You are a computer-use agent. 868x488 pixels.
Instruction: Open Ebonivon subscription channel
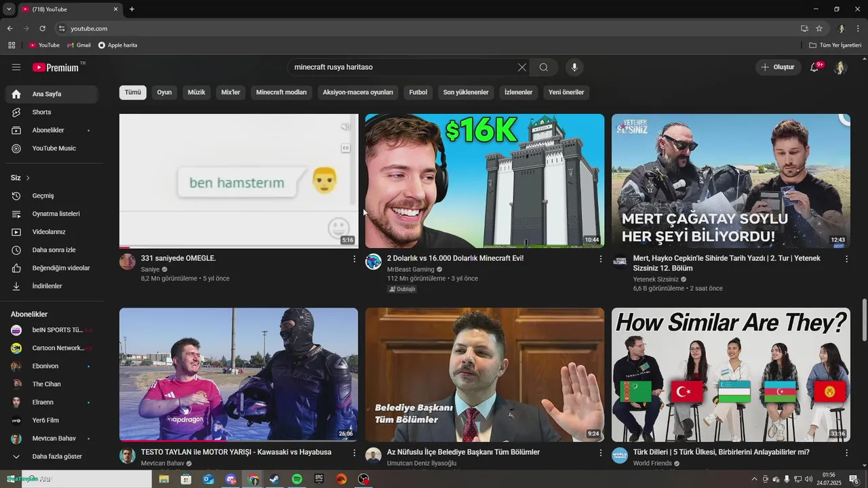point(52,366)
